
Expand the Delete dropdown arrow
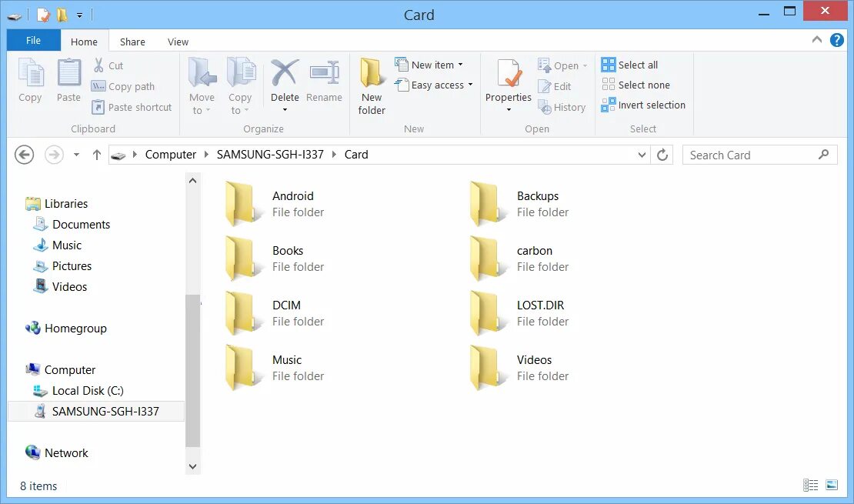pyautogui.click(x=285, y=110)
